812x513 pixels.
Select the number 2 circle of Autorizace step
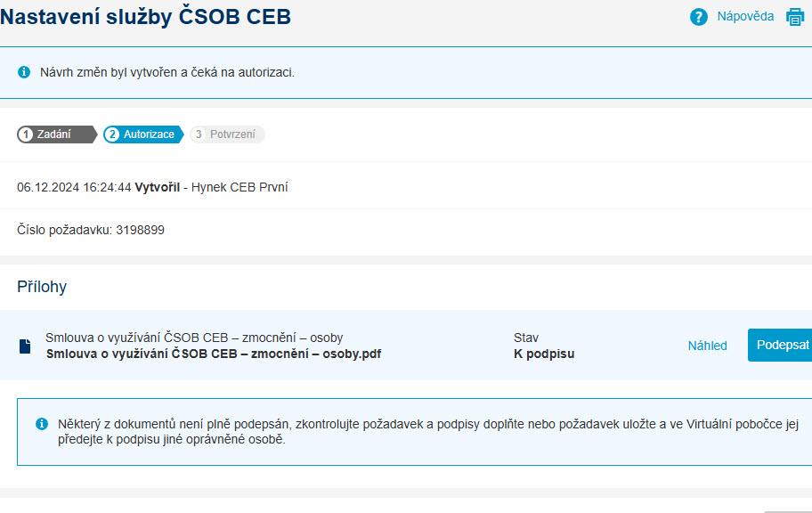[112, 134]
